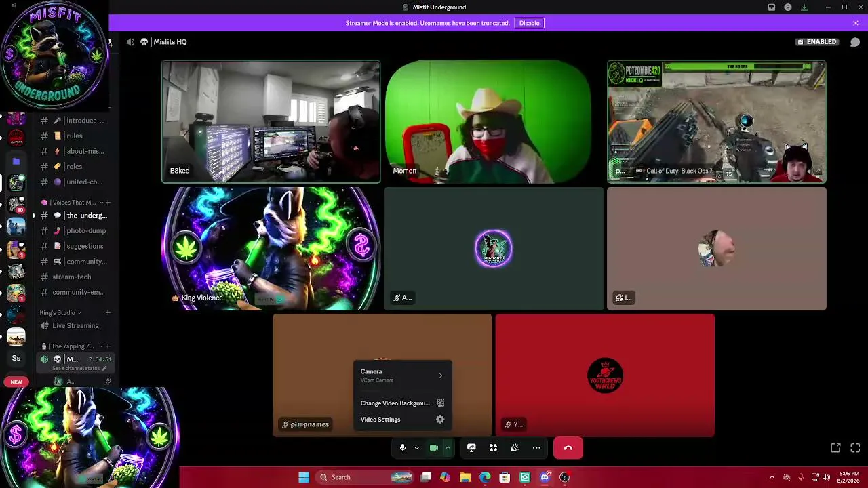Open the soundboard button
The width and height of the screenshot is (868, 488).
click(x=515, y=448)
